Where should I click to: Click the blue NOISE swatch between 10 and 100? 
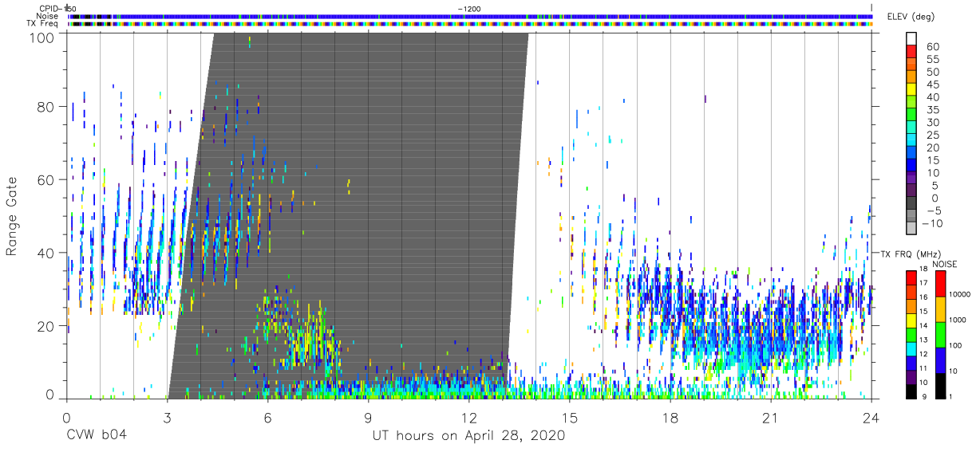click(940, 360)
